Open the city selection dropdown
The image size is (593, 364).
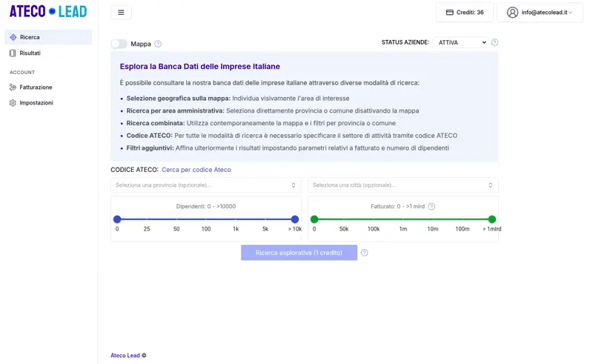(x=403, y=185)
